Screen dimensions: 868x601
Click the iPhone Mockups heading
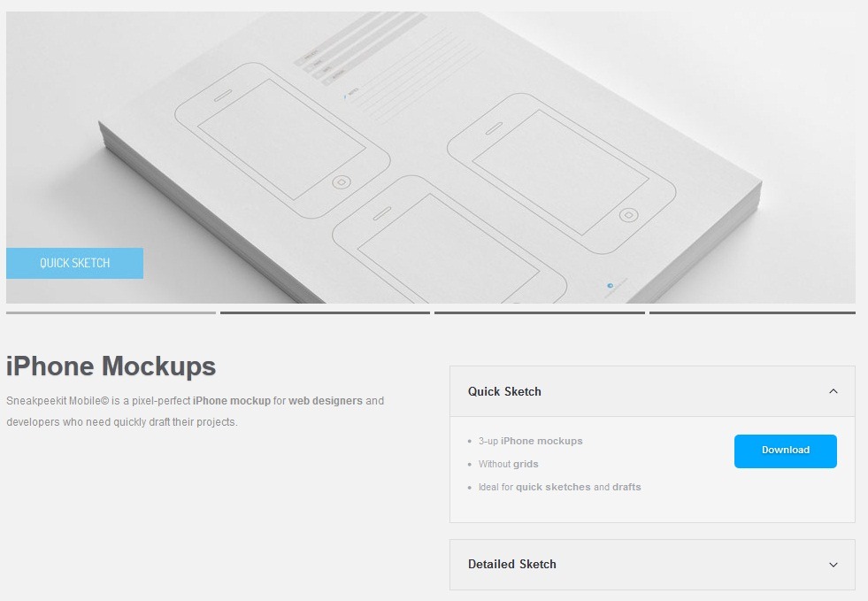(x=111, y=366)
